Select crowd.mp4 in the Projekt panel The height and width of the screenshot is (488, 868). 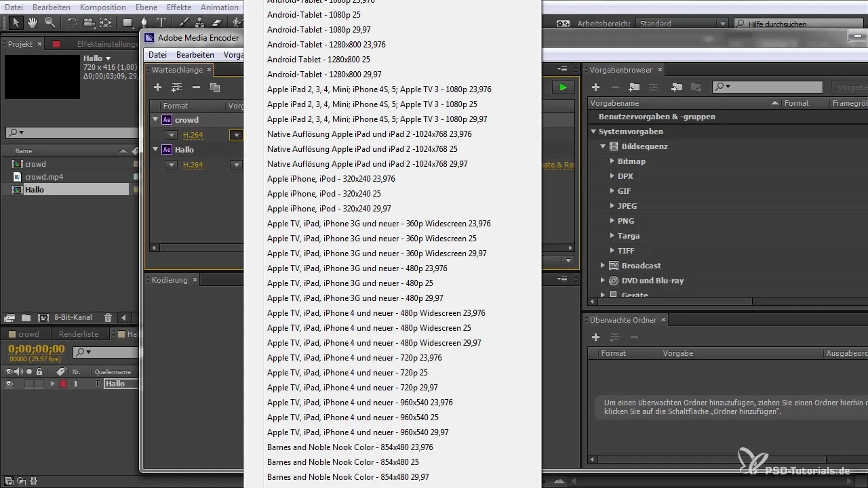click(44, 177)
